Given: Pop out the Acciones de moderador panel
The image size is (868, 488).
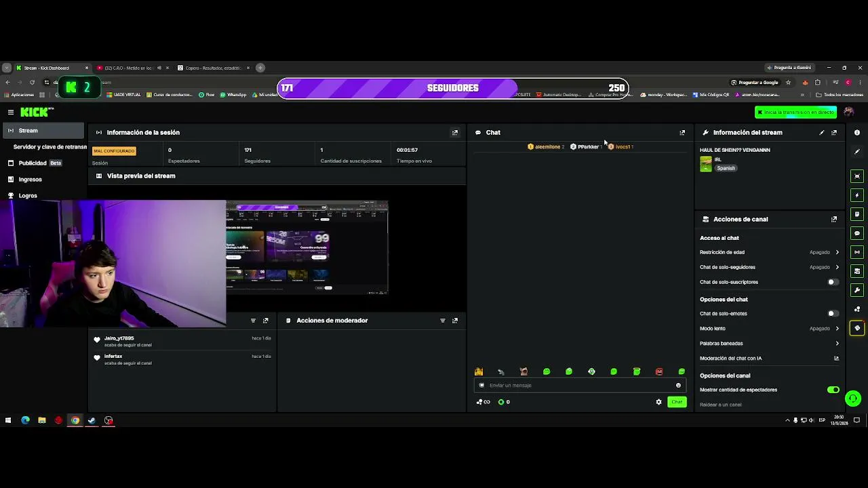Looking at the screenshot, I should click(455, 321).
